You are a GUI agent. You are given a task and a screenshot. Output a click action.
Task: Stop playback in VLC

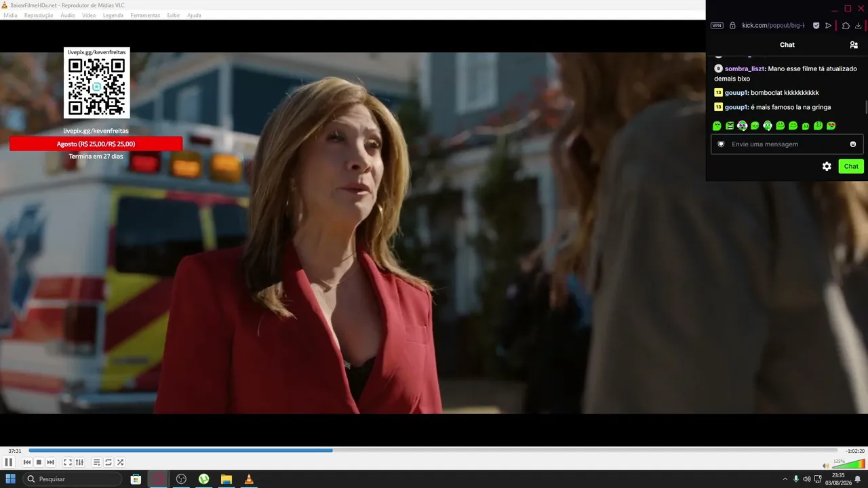click(x=39, y=462)
